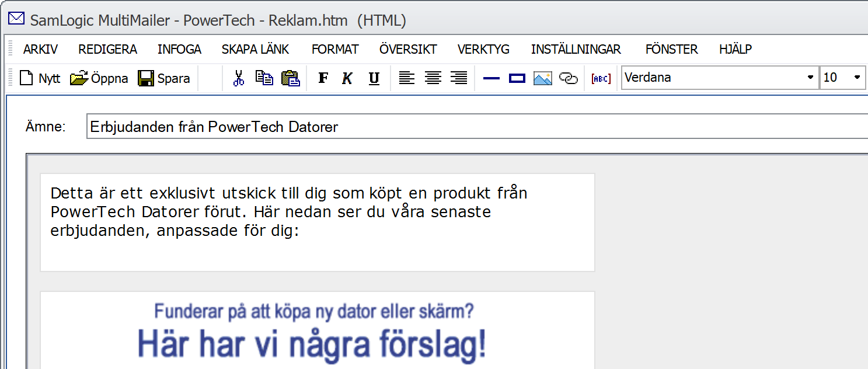The image size is (868, 369).
Task: Click the 'Funderar på att köpa ny dator' headline
Action: point(314,311)
